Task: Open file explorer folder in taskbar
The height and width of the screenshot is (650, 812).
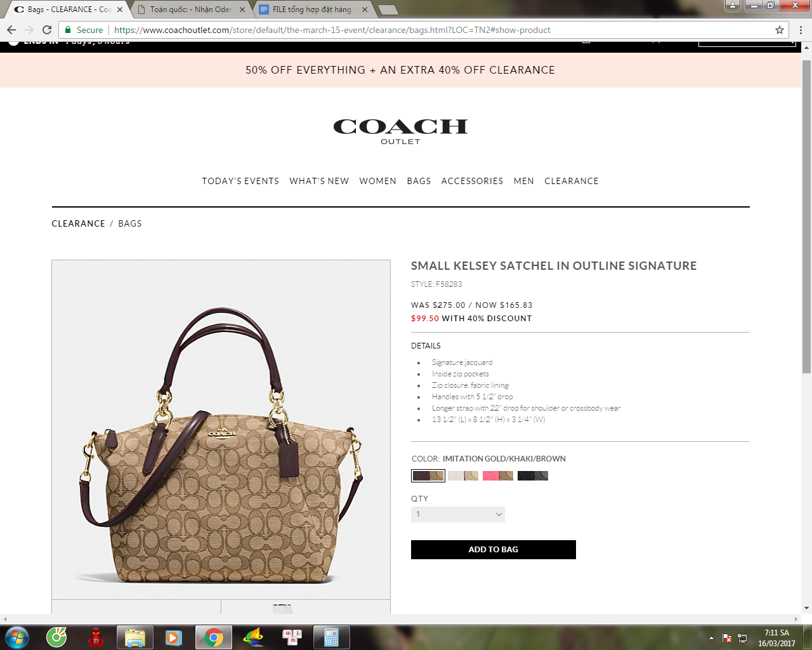Action: 135,637
